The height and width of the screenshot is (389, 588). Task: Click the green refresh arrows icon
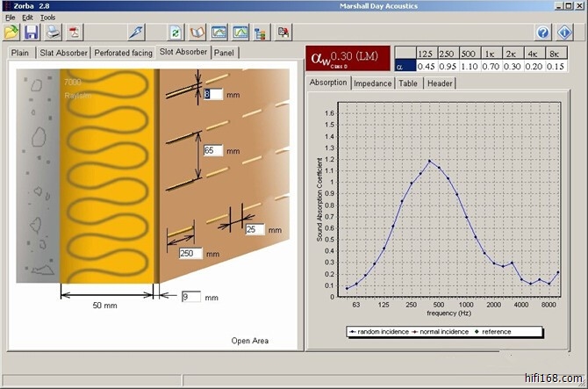176,32
